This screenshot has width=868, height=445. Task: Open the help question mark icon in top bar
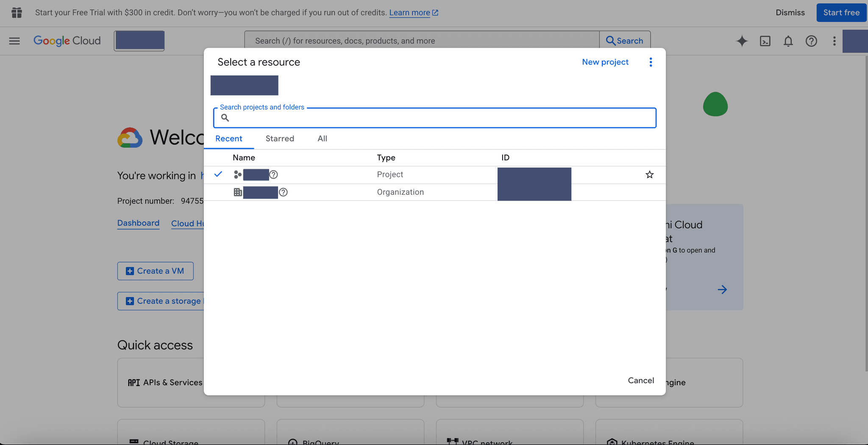coord(811,41)
